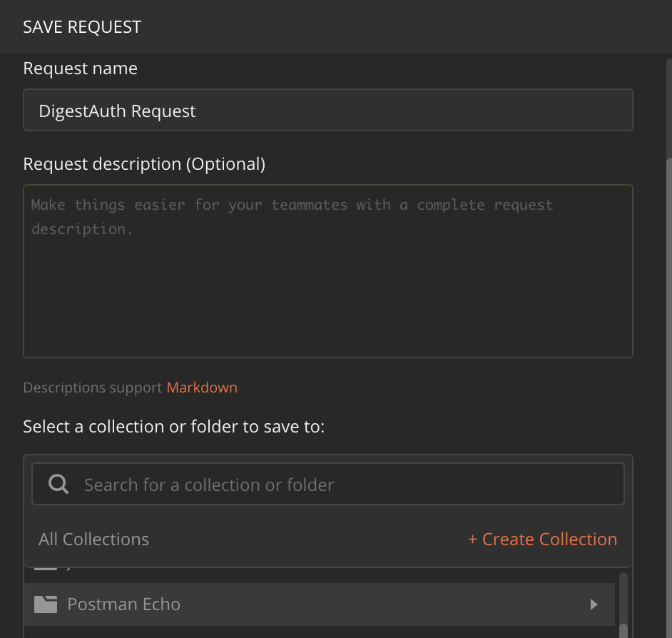Image resolution: width=672 pixels, height=638 pixels.
Task: Click the collection or folder search box
Action: pyautogui.click(x=328, y=484)
